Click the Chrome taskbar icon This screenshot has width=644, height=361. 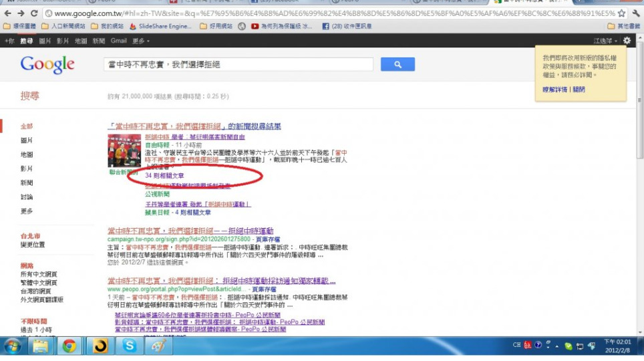pyautogui.click(x=69, y=346)
